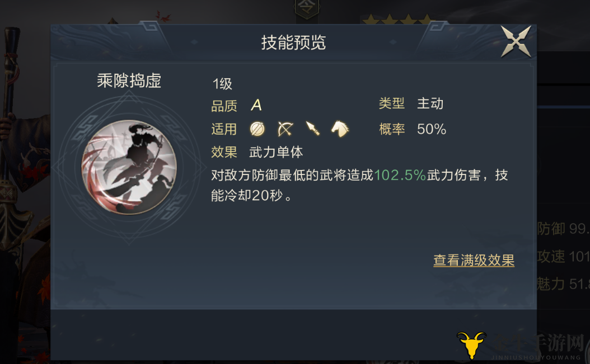This screenshot has height=364, width=590.
Task: Click the 概率 50% probability value
Action: tap(431, 129)
